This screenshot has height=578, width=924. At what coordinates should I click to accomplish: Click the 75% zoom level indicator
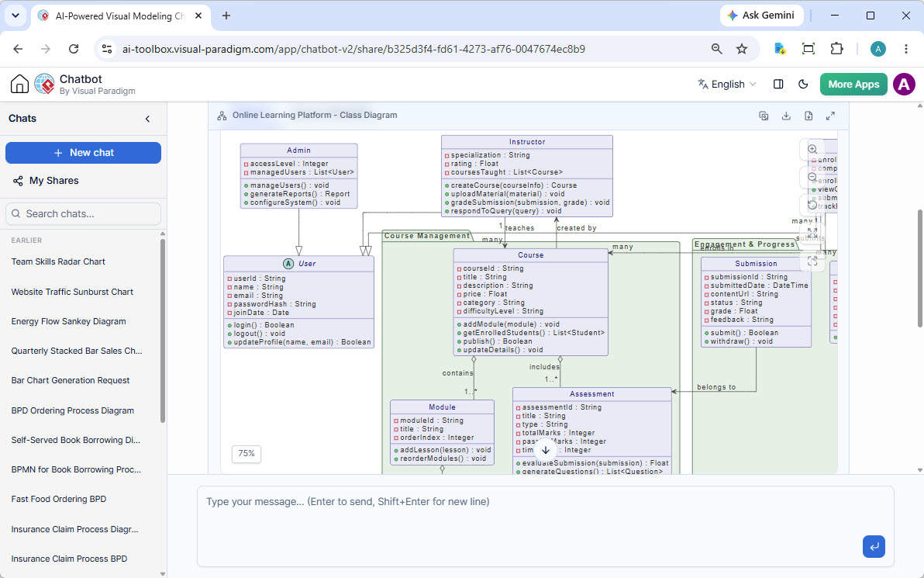coord(247,454)
